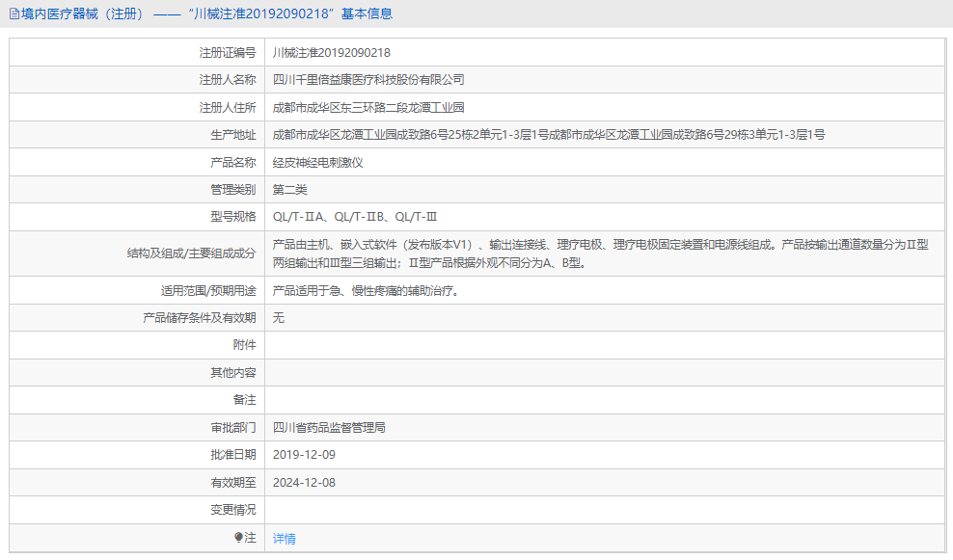Click approving department 四川省药品监督管理局
Screen dimensions: 953x560
329,428
